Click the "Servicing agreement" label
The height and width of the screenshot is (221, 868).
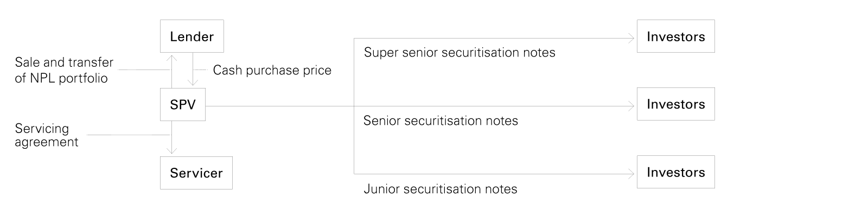(47, 135)
